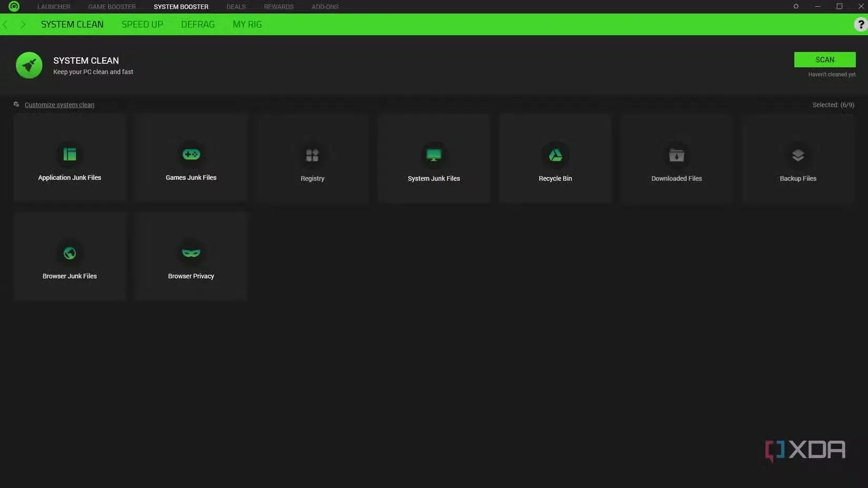Open Customize system clean link
The image size is (868, 488).
point(59,105)
